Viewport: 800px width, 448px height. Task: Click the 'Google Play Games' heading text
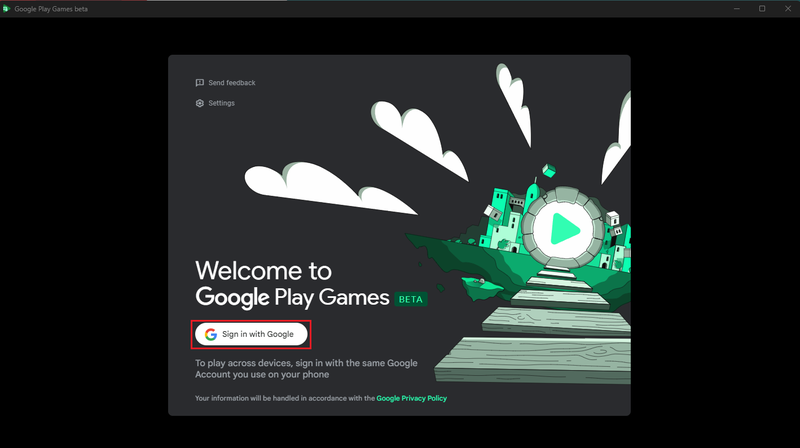[x=292, y=297]
